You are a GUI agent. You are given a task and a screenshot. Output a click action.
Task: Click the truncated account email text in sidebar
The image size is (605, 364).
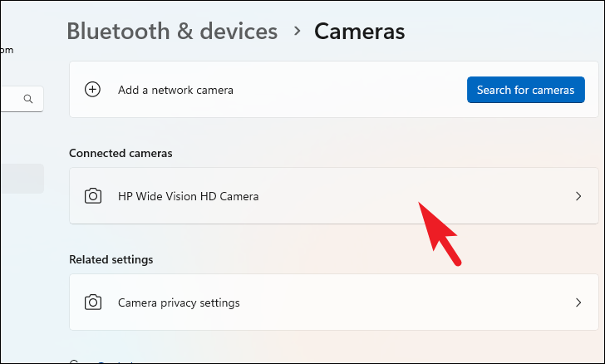click(x=7, y=50)
